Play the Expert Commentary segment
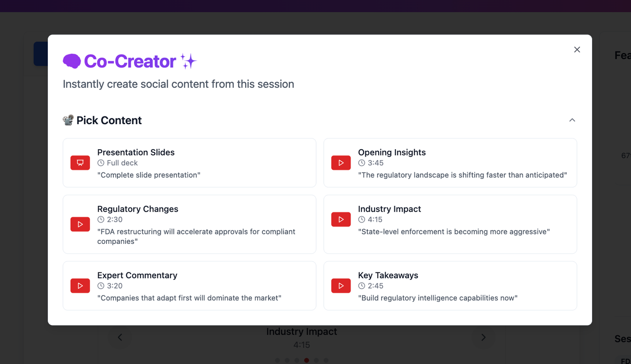The height and width of the screenshot is (364, 631). (80, 286)
